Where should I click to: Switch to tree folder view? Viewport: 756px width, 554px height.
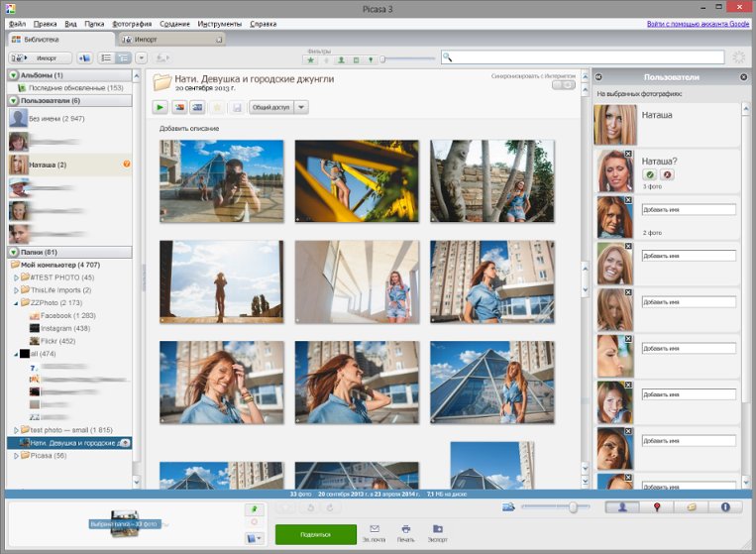tap(124, 58)
